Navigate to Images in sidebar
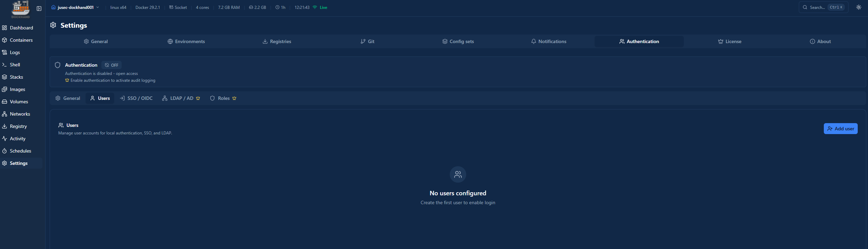The height and width of the screenshot is (249, 868). coord(17,89)
